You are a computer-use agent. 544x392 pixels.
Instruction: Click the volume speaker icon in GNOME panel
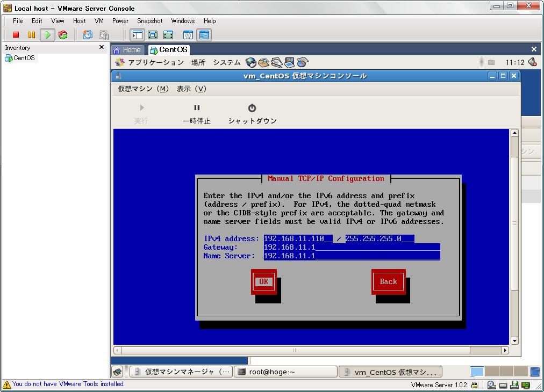click(x=533, y=62)
